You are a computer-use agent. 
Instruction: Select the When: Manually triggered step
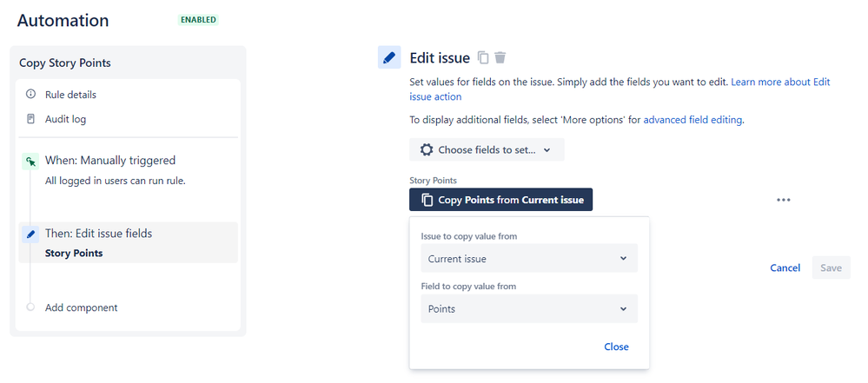pyautogui.click(x=110, y=161)
